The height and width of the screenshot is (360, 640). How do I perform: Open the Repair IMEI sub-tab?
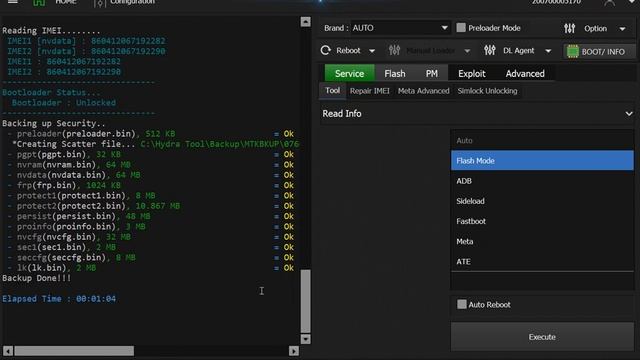tap(369, 91)
